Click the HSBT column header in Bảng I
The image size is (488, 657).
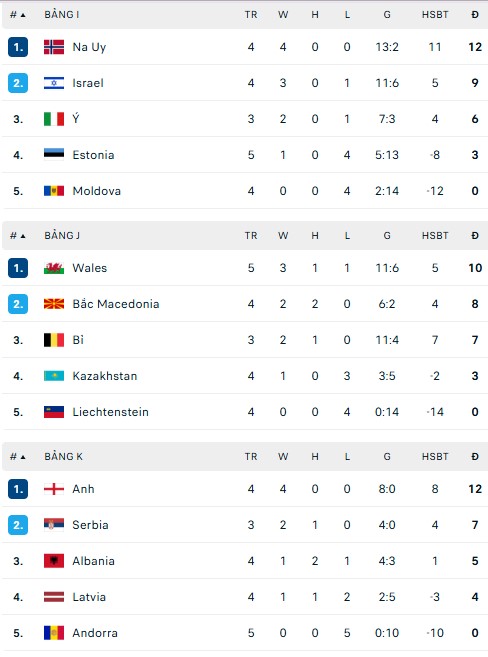click(x=435, y=15)
